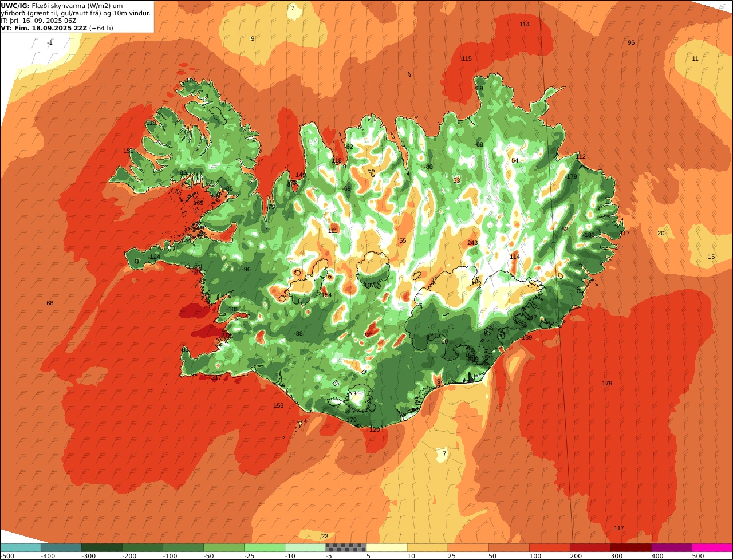Click the '-88' value in southern Iceland
This screenshot has width=733, height=560.
point(298,334)
